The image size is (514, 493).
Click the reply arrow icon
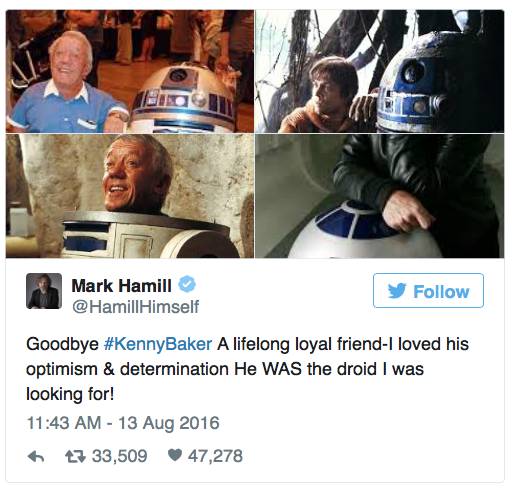tap(36, 457)
